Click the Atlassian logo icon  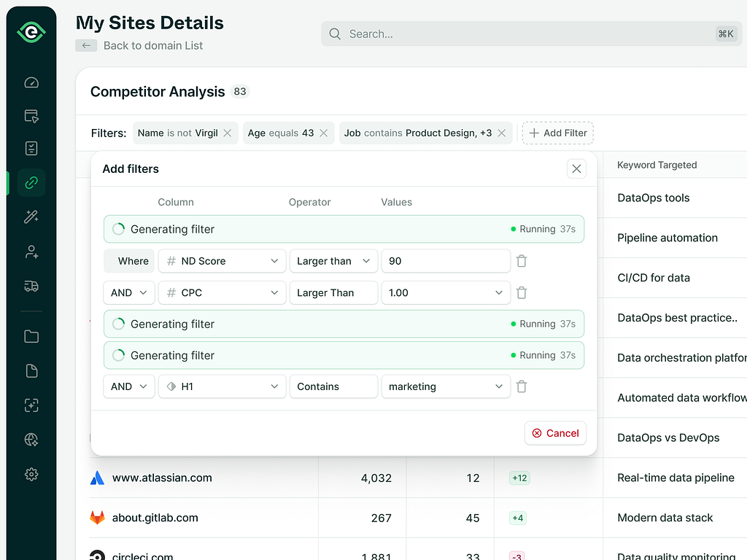click(x=97, y=478)
